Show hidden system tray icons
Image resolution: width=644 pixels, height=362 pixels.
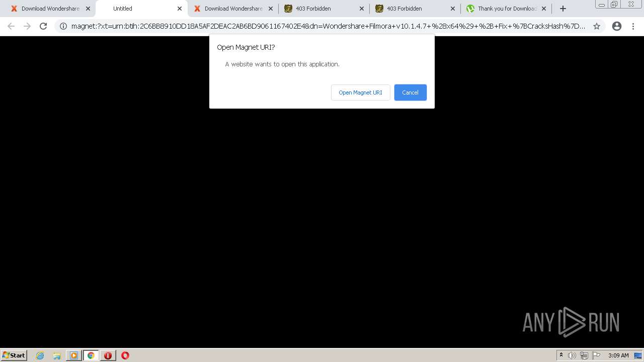coord(561,355)
